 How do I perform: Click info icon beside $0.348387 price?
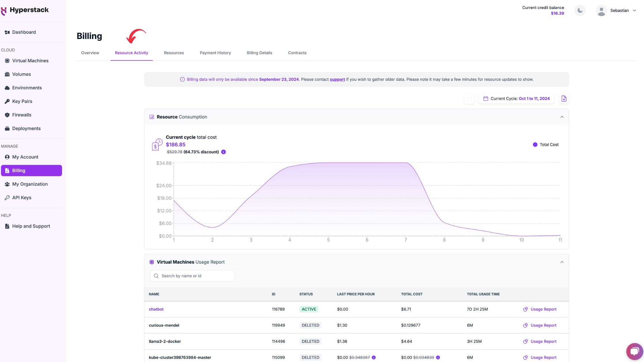(x=374, y=357)
